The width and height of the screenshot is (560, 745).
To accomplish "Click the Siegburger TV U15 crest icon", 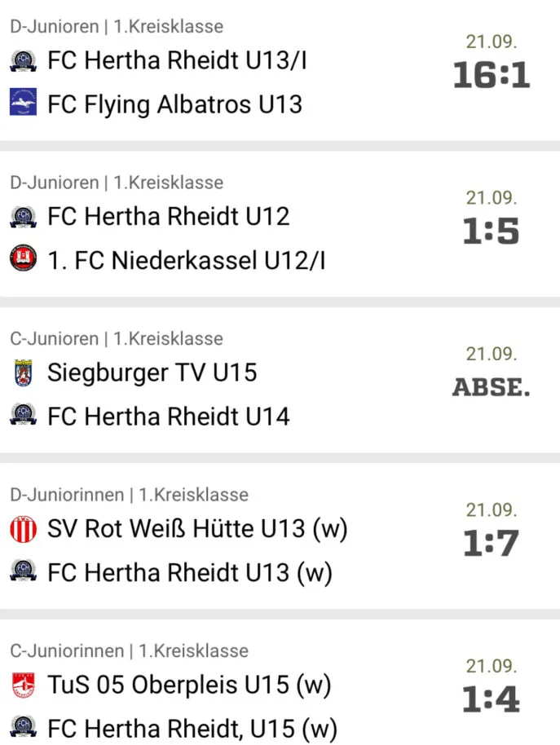I will 24,373.
